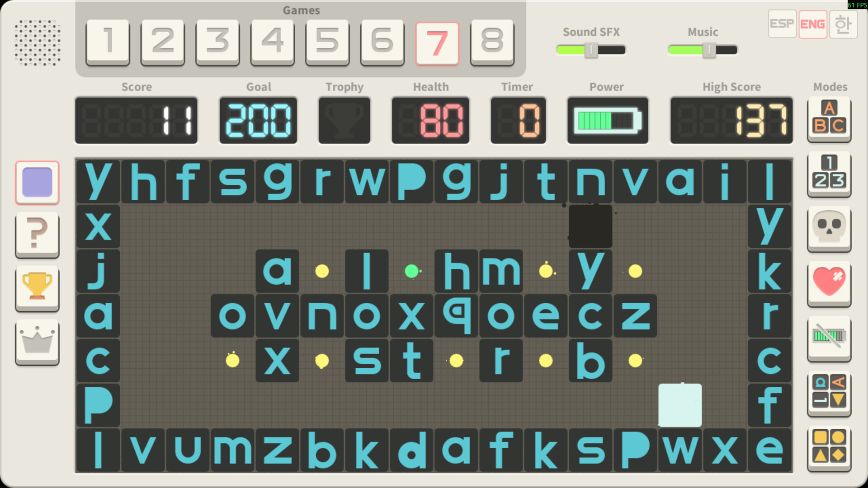
Task: Click the crown leaderboard button
Action: (x=37, y=341)
